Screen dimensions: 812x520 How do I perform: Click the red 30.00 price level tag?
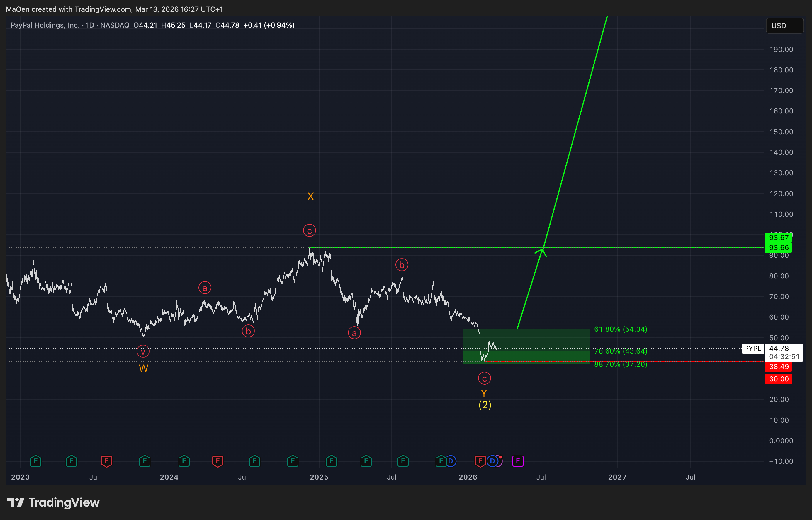[778, 379]
